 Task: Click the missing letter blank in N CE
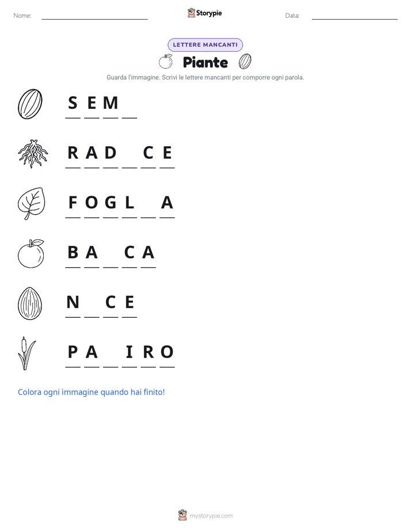[92, 307]
